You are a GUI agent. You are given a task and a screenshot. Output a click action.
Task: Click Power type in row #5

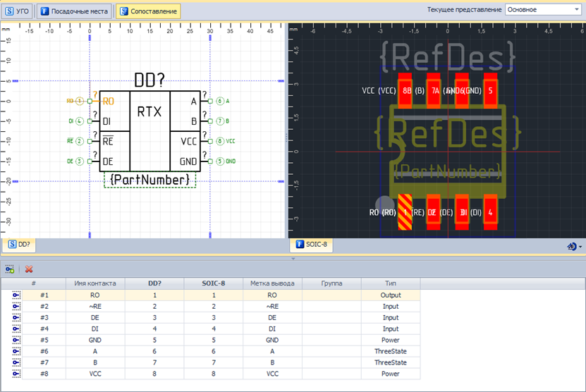pyautogui.click(x=391, y=340)
